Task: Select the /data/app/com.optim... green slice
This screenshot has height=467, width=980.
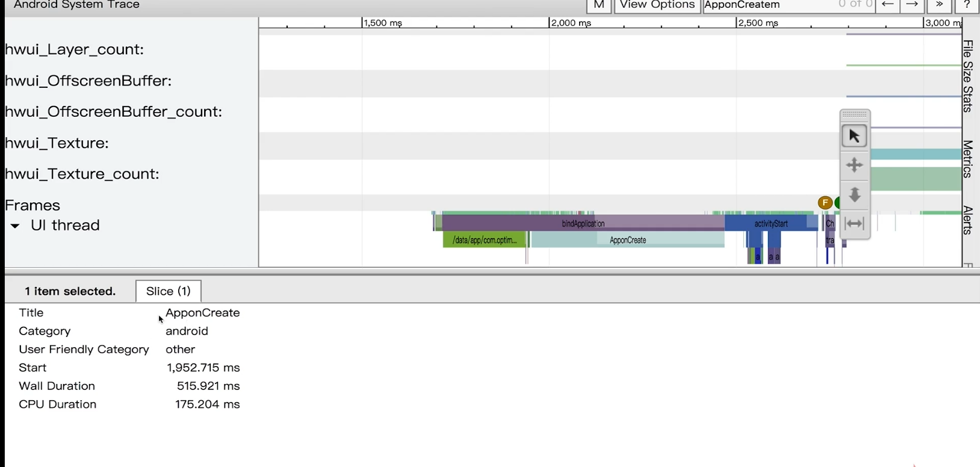Action: 485,240
